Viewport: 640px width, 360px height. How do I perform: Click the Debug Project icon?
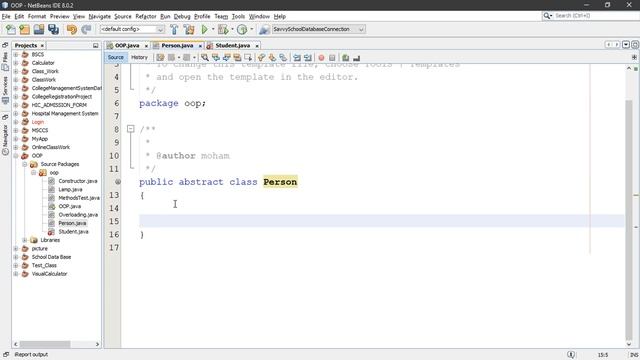[223, 29]
